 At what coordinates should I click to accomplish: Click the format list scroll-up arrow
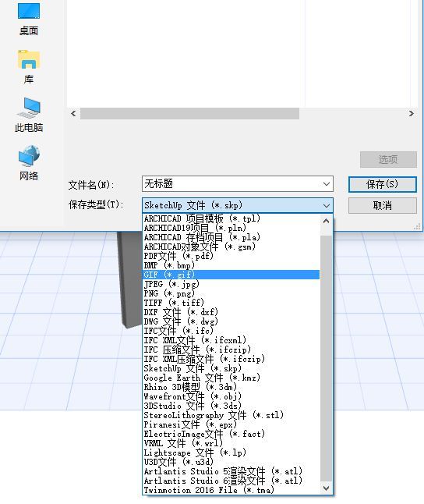(326, 221)
